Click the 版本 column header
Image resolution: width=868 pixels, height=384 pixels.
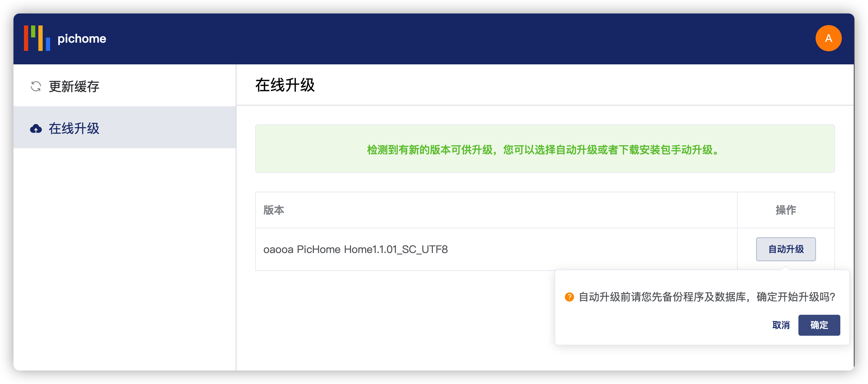tap(273, 210)
